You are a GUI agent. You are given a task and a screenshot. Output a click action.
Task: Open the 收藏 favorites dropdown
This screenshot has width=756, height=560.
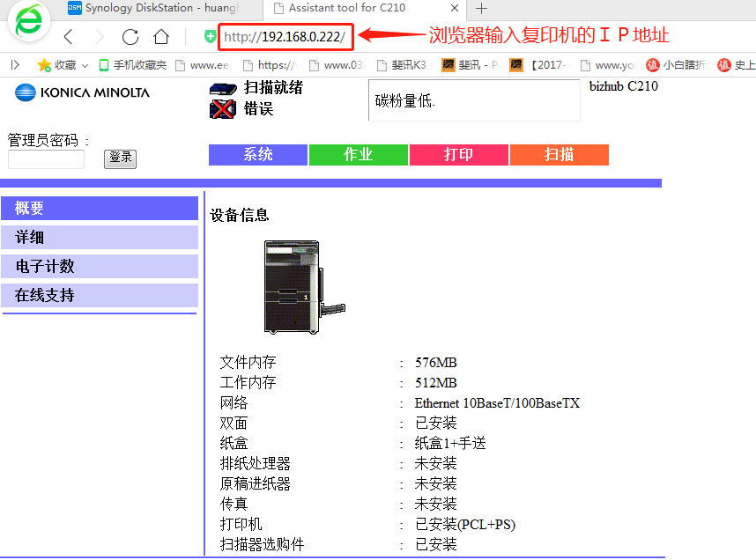pos(63,65)
